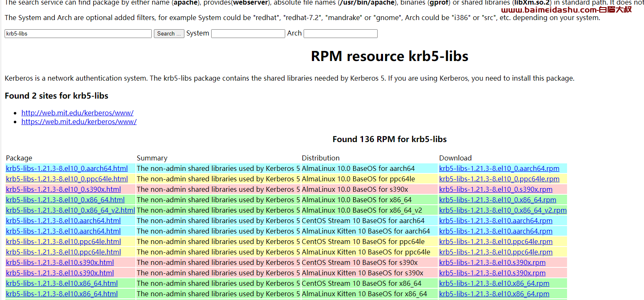
Task: Download krb5-libs-1.21.3-8.el10_0.x86_64.rpm
Action: pyautogui.click(x=498, y=200)
